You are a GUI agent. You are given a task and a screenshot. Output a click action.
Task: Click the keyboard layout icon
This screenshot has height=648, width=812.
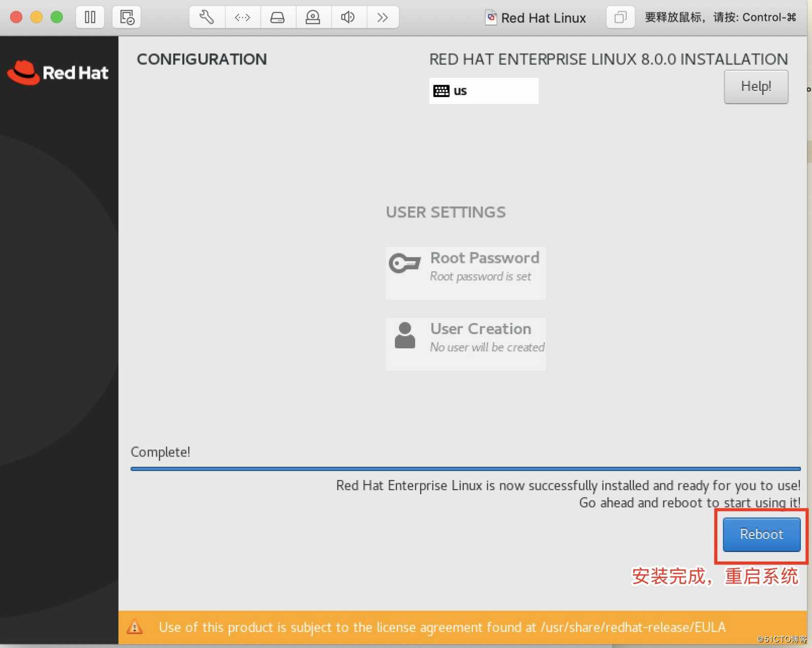[x=441, y=91]
